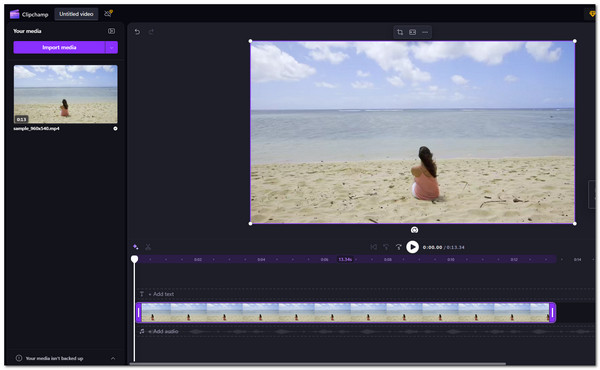Rename the Untitled video title field

[x=76, y=14]
